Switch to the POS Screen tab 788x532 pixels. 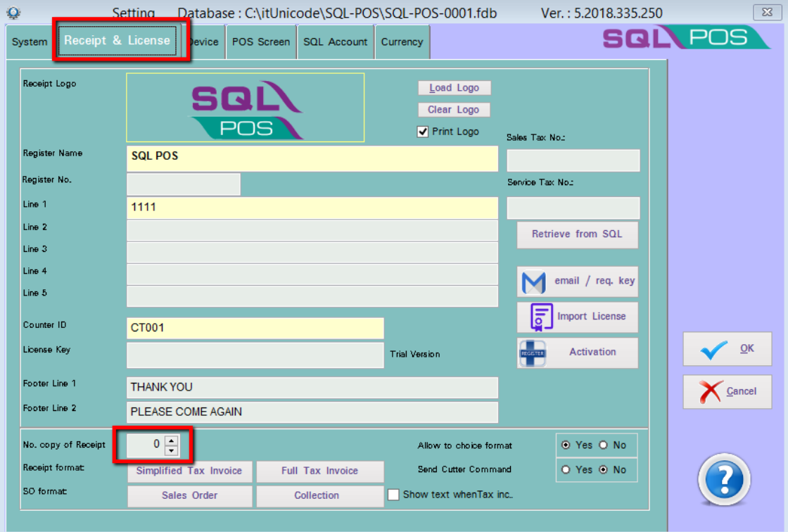click(261, 42)
